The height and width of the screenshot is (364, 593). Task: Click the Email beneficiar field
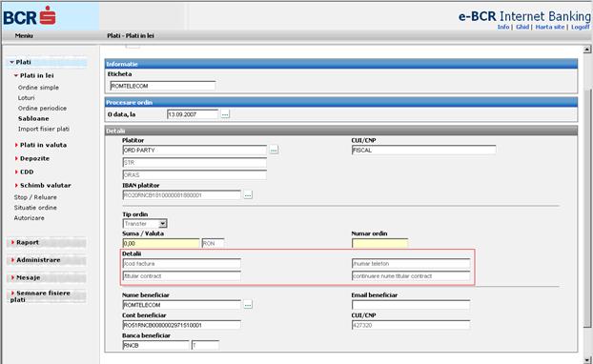[411, 305]
